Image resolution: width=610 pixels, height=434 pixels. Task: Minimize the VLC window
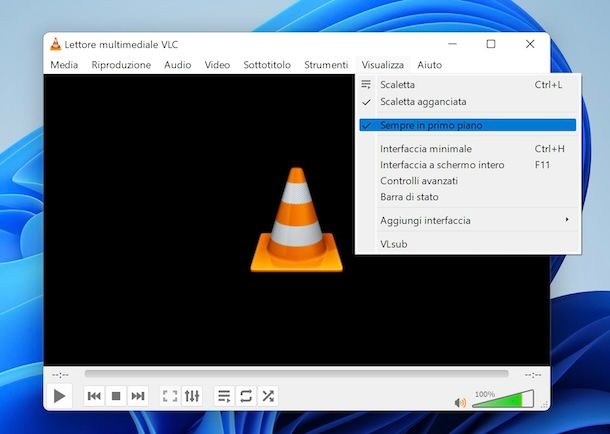(x=452, y=44)
